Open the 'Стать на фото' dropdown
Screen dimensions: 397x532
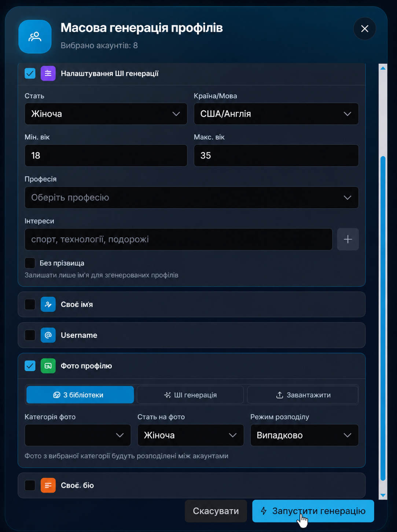191,435
